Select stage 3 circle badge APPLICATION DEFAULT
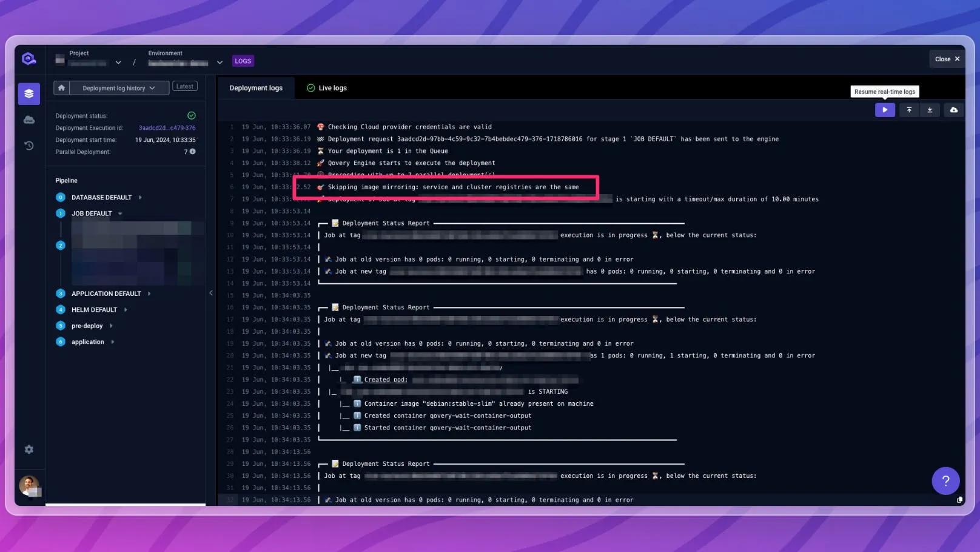The width and height of the screenshot is (980, 552). tap(61, 294)
